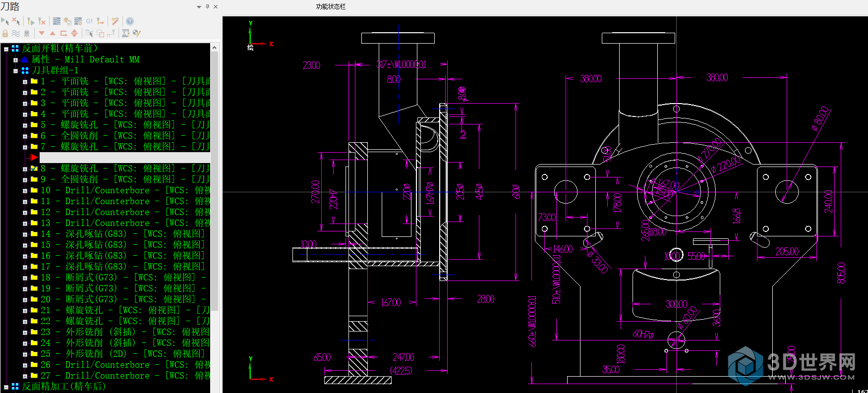This screenshot has width=868, height=393.
Task: Click the 205.00 dimension text
Action: pyautogui.click(x=787, y=252)
